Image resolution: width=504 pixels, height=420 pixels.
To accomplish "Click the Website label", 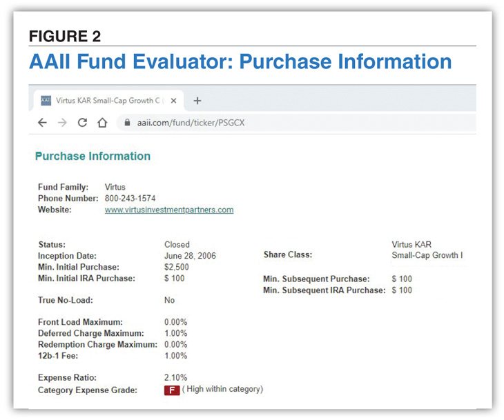I will (55, 210).
